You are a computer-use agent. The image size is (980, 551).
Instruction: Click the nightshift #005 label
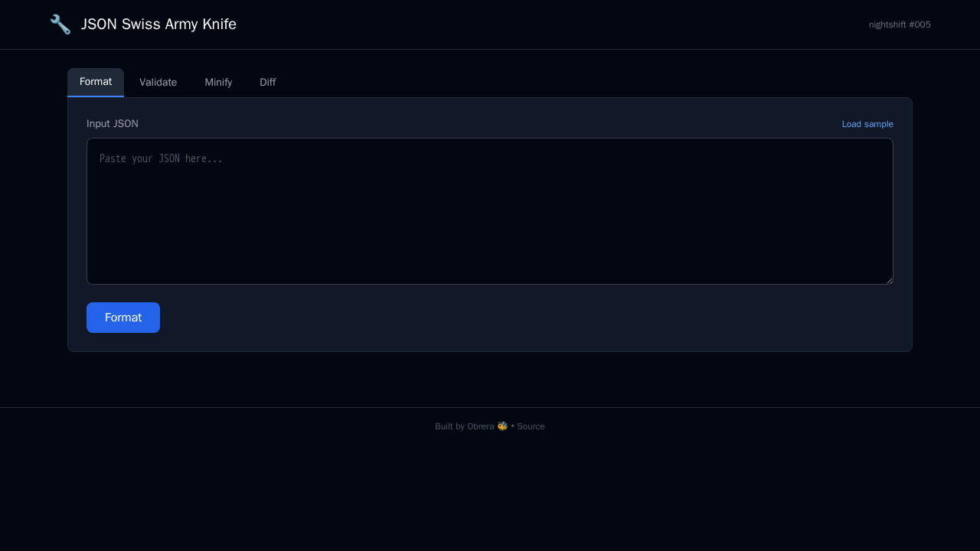[900, 24]
